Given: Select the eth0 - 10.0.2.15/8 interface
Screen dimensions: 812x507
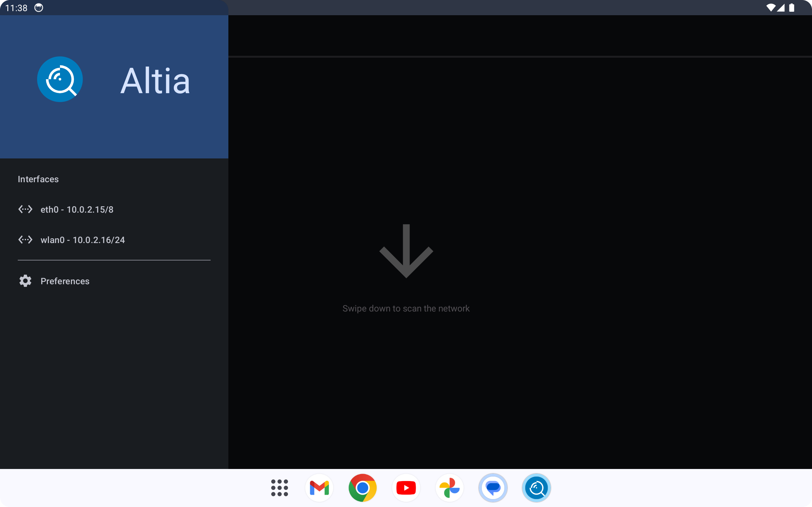Looking at the screenshot, I should tap(77, 209).
